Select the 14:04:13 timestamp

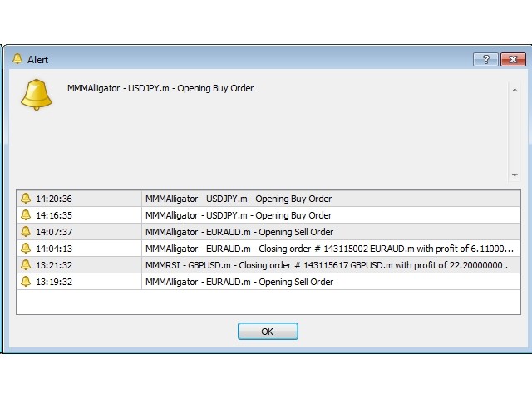pos(54,249)
